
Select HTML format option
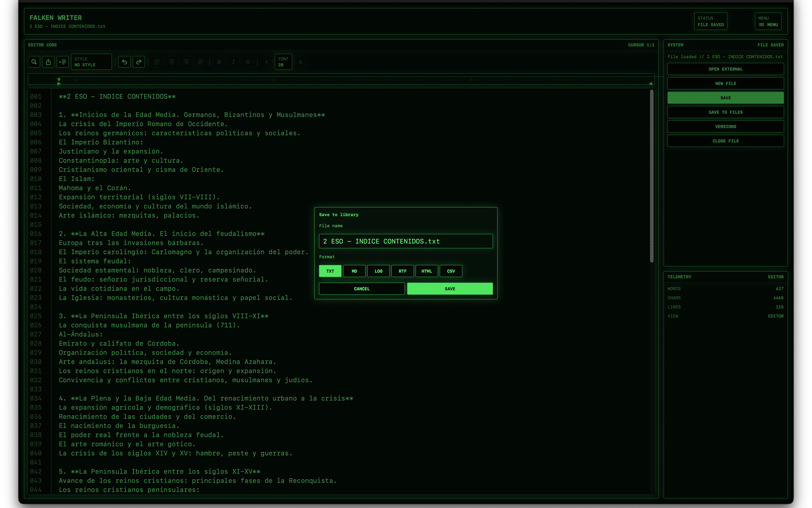[427, 271]
